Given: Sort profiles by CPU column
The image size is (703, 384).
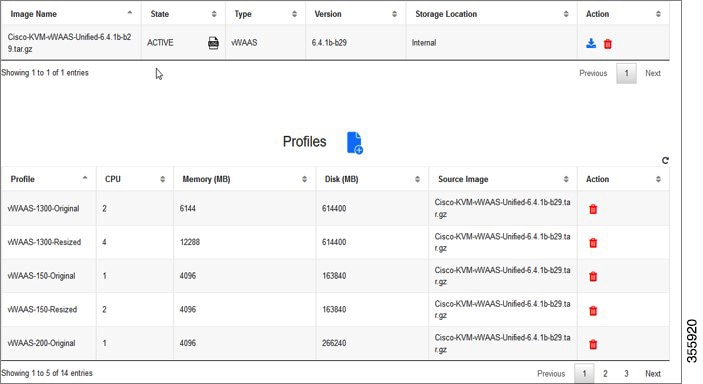Looking at the screenshot, I should (x=135, y=179).
